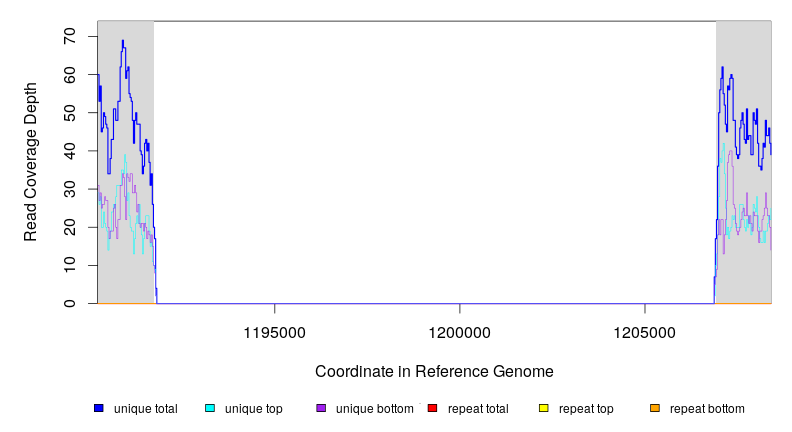Screen dimensions: 792x432
Task: Select the "repeat top" legend label
Action: (586, 408)
